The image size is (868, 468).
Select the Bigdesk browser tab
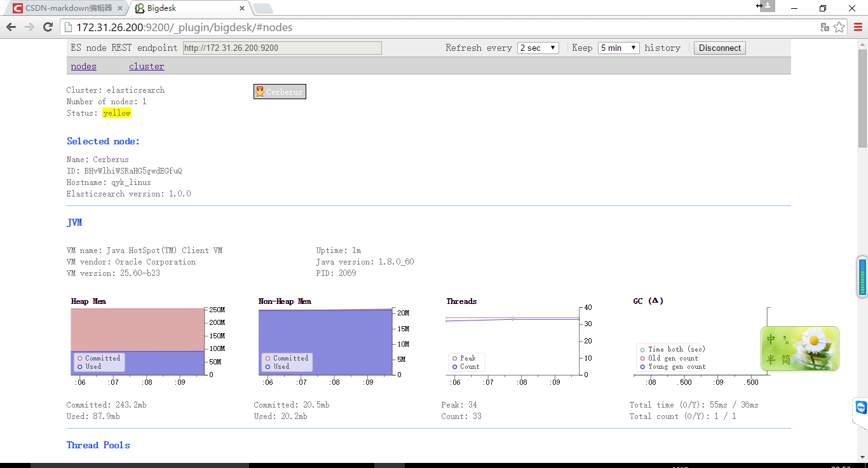click(x=189, y=8)
